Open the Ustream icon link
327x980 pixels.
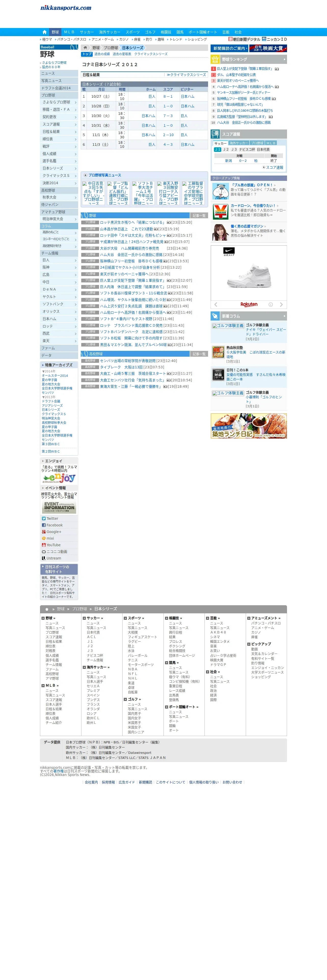[x=44, y=558]
